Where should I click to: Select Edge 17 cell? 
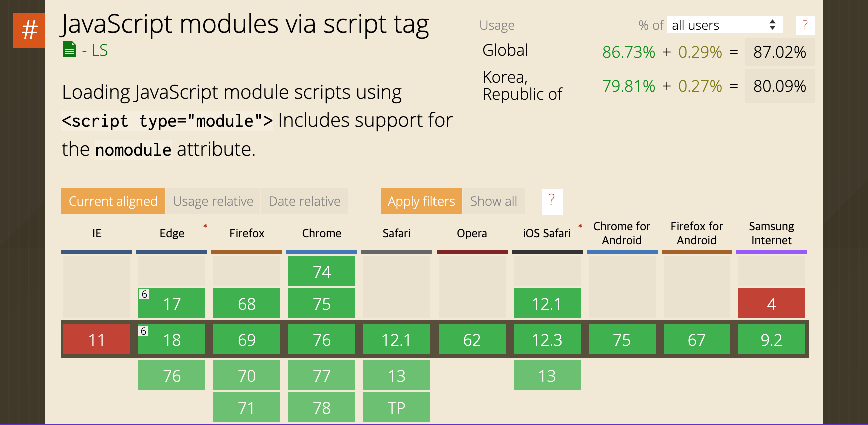(x=172, y=303)
